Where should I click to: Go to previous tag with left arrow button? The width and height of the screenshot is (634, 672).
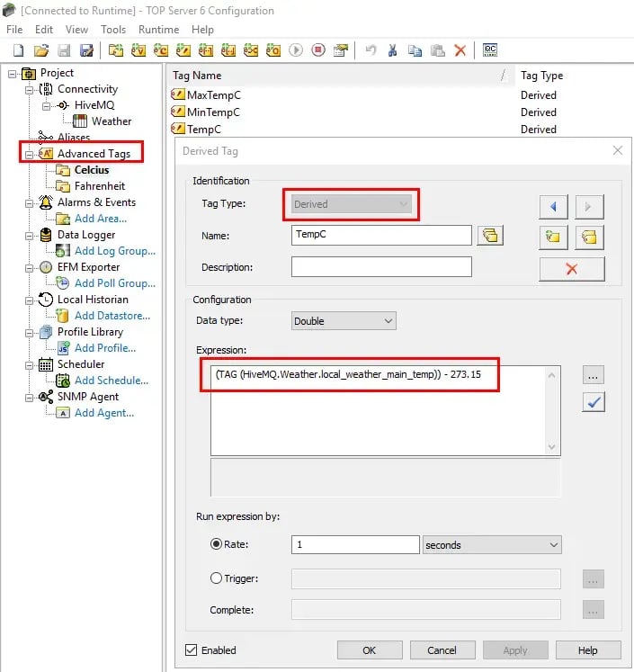(x=553, y=207)
